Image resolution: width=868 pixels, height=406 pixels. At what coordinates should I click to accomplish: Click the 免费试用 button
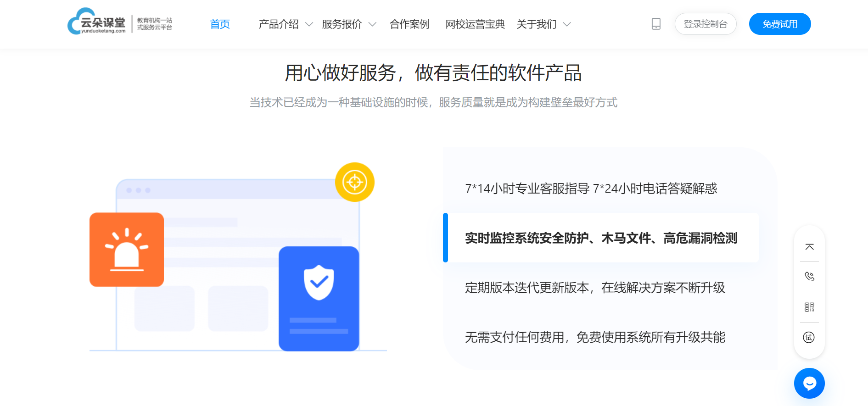780,24
